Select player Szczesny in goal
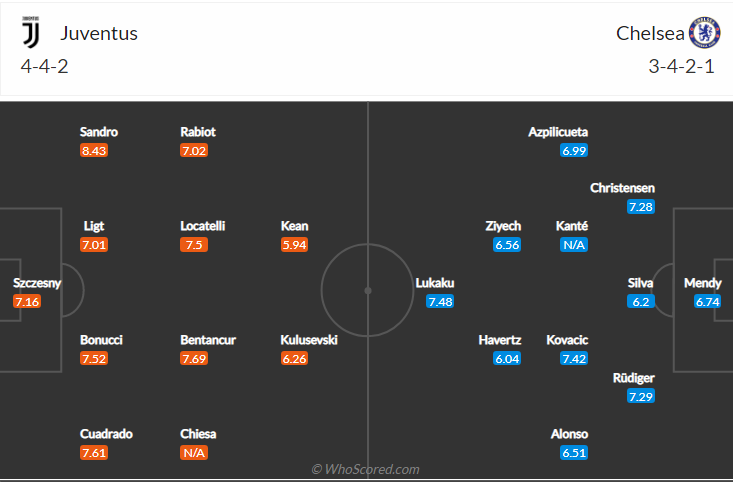 coord(37,283)
